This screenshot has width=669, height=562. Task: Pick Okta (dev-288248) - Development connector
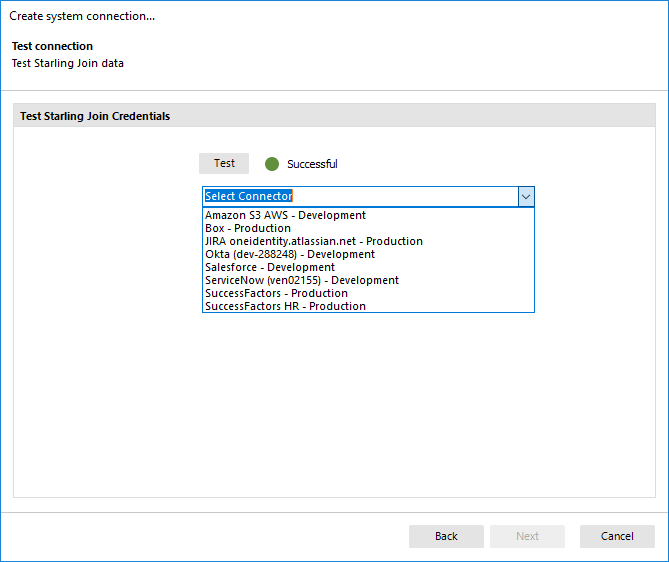pyautogui.click(x=289, y=254)
